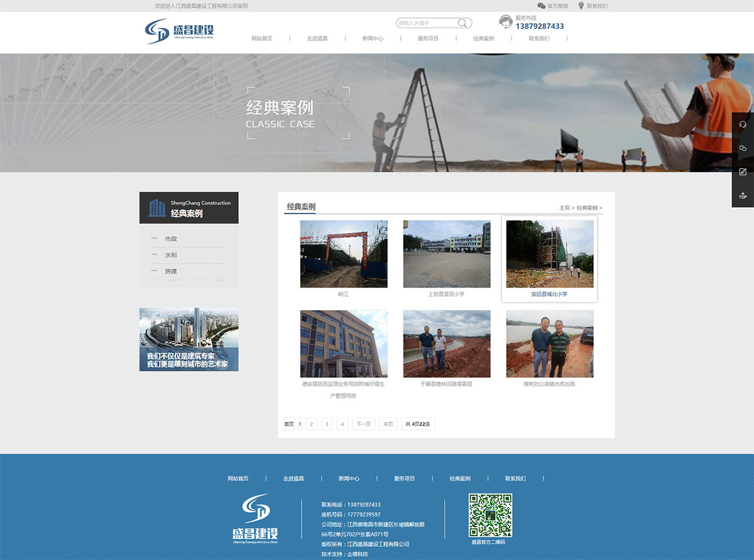Click the 主页 breadcrumb link
The width and height of the screenshot is (754, 560).
[x=564, y=208]
